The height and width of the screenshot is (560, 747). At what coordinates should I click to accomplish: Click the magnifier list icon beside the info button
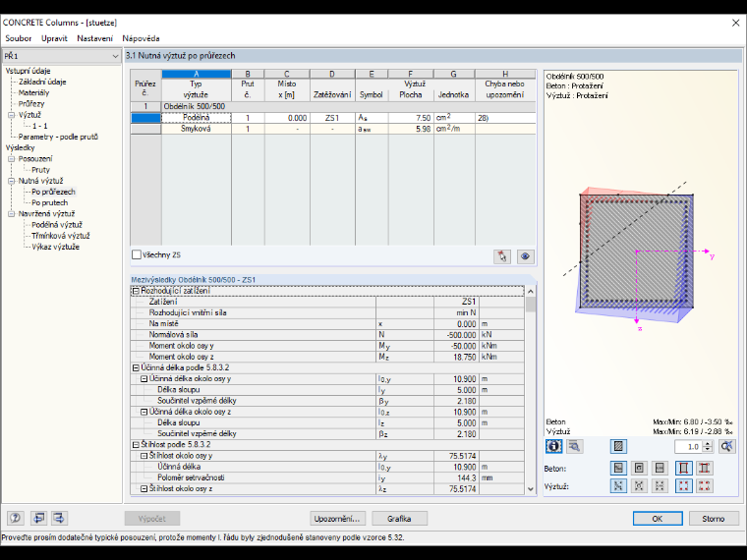575,446
